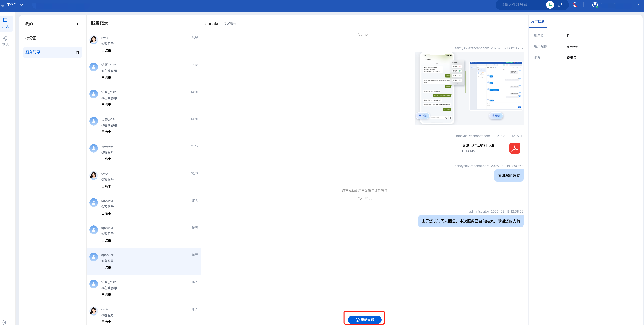Screen dimensions: 644x325
Task: Open speaker record at 15:17
Action: point(143,152)
